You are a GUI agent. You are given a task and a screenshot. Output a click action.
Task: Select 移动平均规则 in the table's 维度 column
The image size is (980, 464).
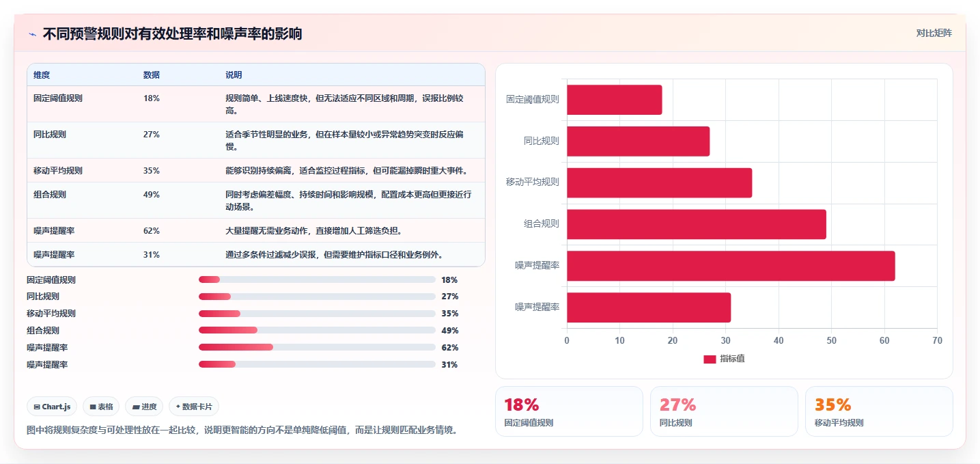[x=58, y=171]
